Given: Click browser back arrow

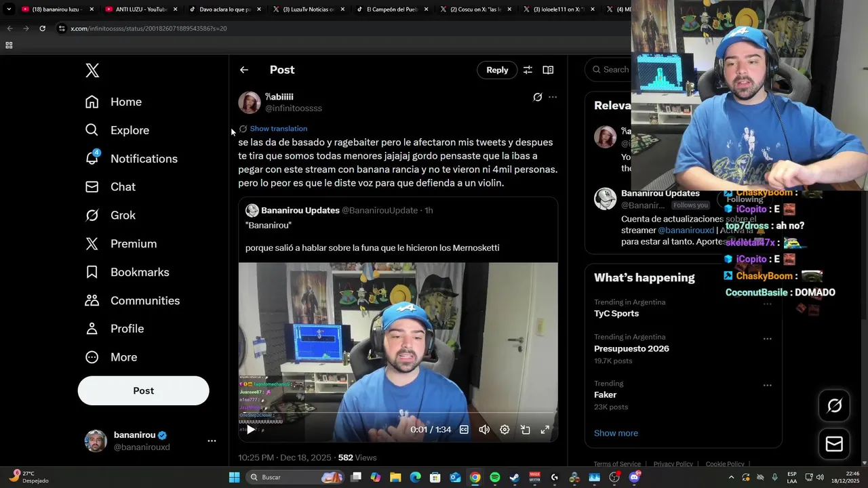Looking at the screenshot, I should coord(9,28).
